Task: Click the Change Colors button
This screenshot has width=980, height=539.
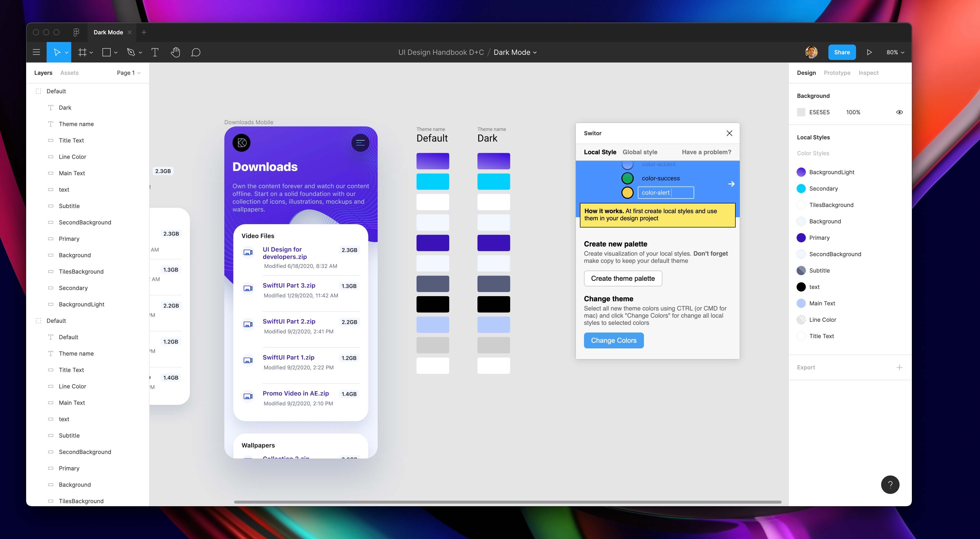Action: click(614, 340)
